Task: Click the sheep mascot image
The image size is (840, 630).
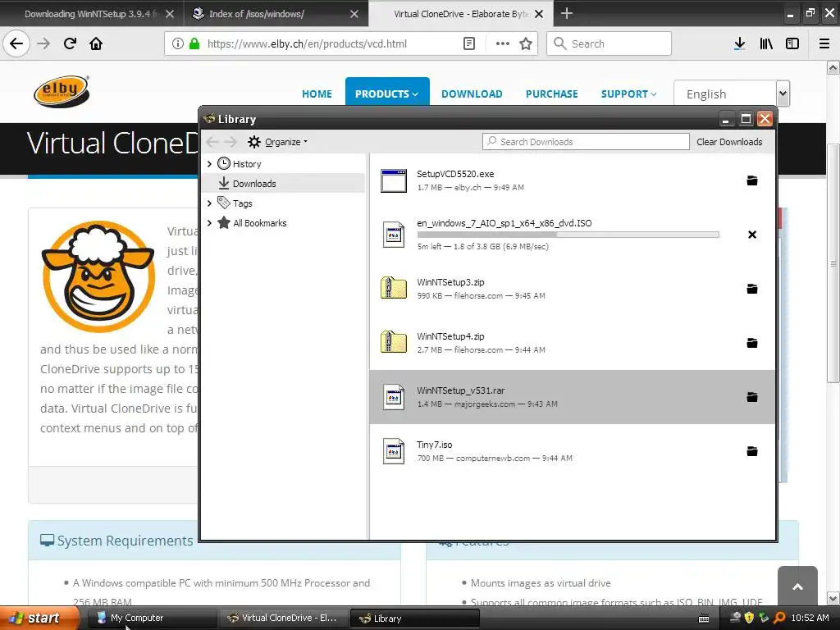Action: tap(98, 276)
